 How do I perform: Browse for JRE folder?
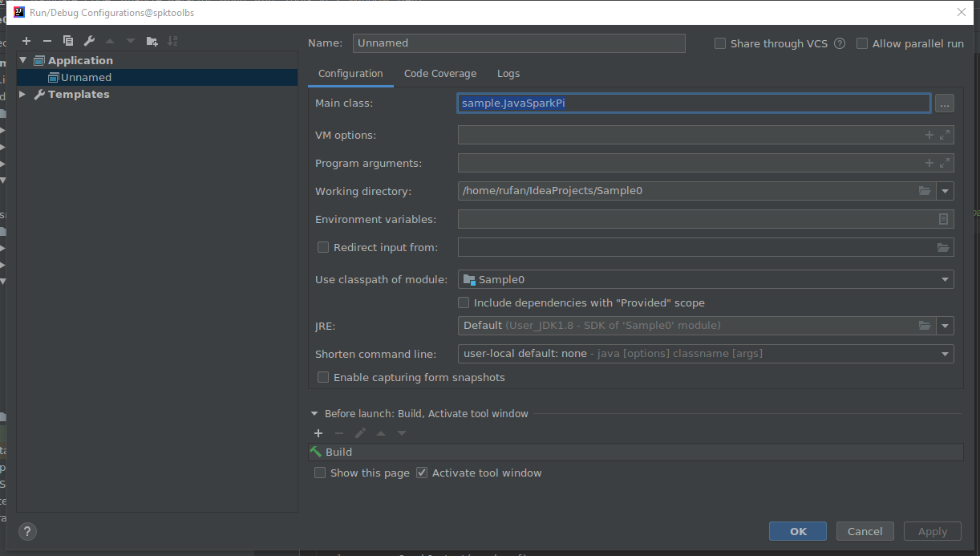[x=925, y=326]
